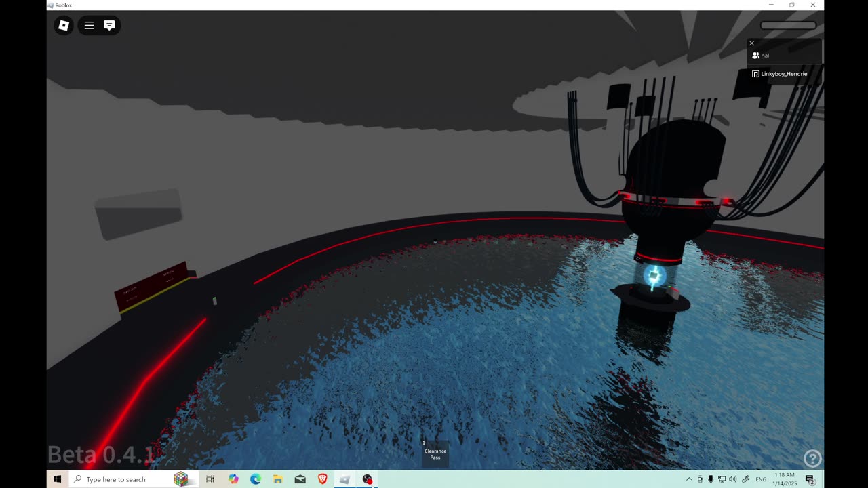Open the hamburger menu in Roblox top bar
The width and height of the screenshot is (868, 488).
89,26
